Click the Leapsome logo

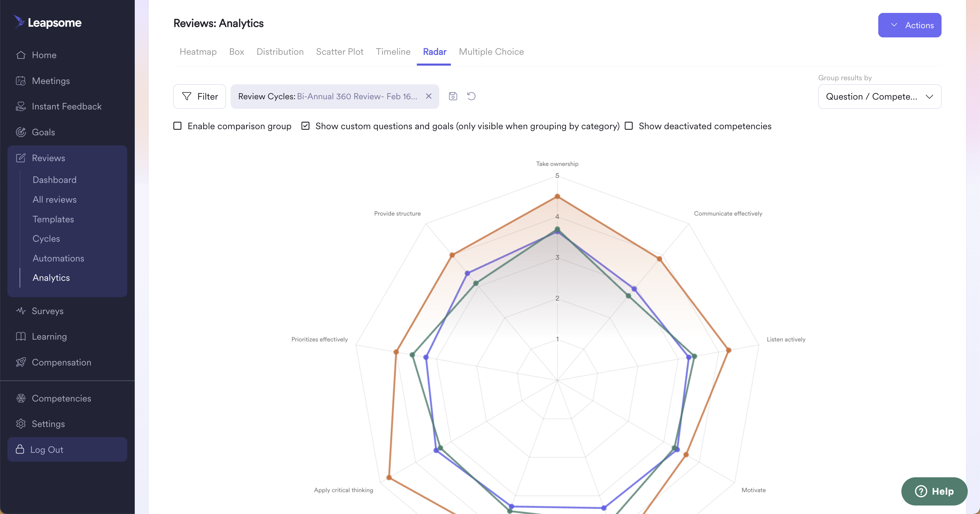48,22
